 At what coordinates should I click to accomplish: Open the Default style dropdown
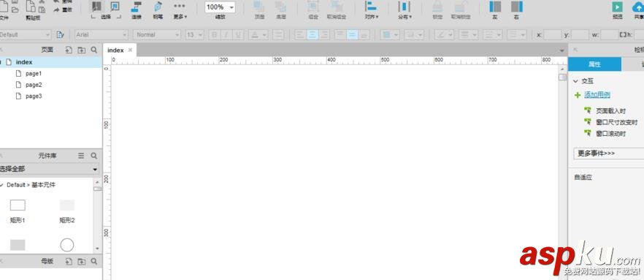[x=25, y=35]
